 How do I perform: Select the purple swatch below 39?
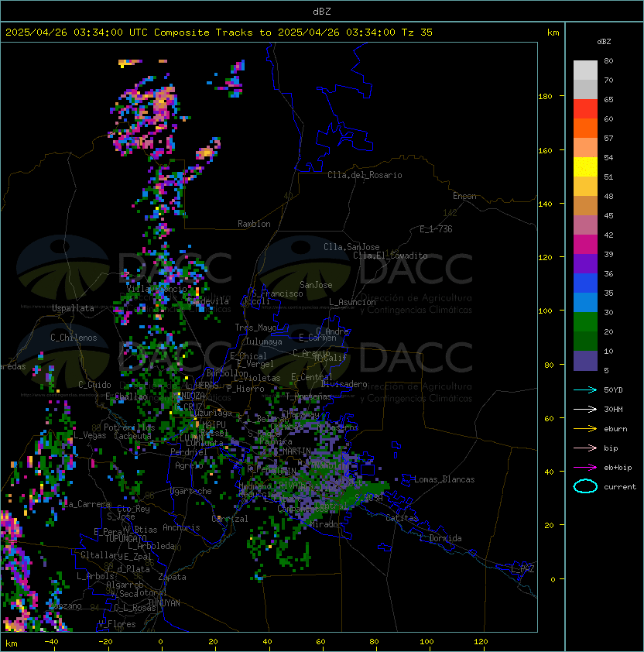pyautogui.click(x=585, y=263)
